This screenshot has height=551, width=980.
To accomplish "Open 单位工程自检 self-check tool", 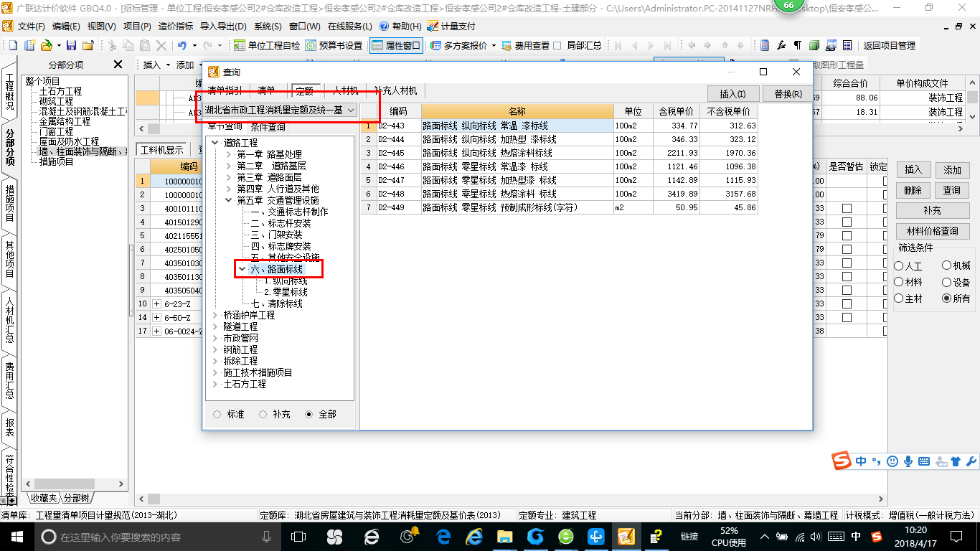I will 268,45.
